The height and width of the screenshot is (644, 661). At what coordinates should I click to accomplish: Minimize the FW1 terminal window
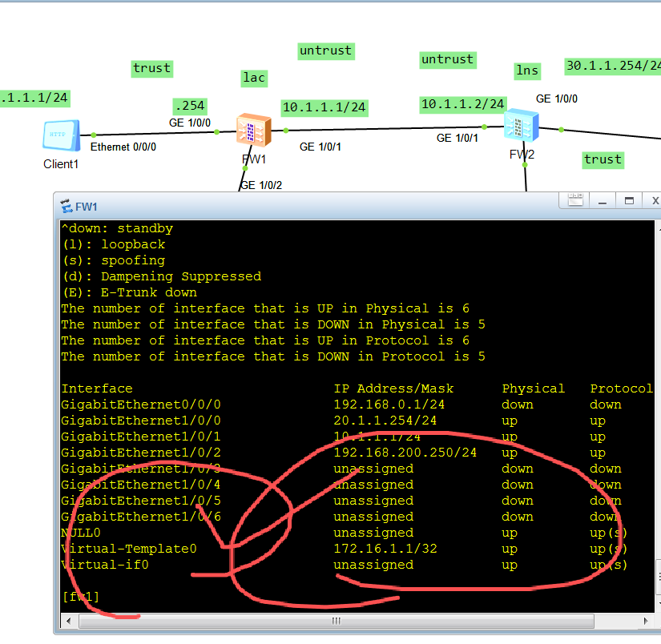[603, 201]
